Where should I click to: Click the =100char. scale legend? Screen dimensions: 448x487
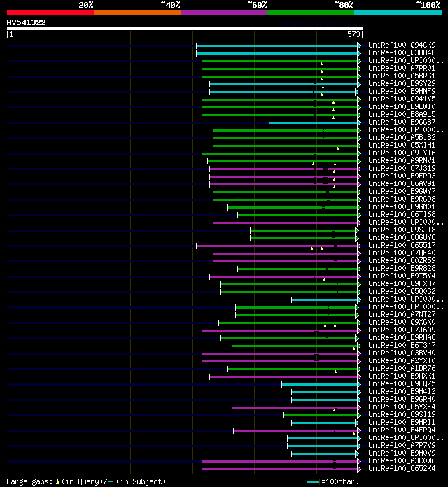tap(333, 481)
